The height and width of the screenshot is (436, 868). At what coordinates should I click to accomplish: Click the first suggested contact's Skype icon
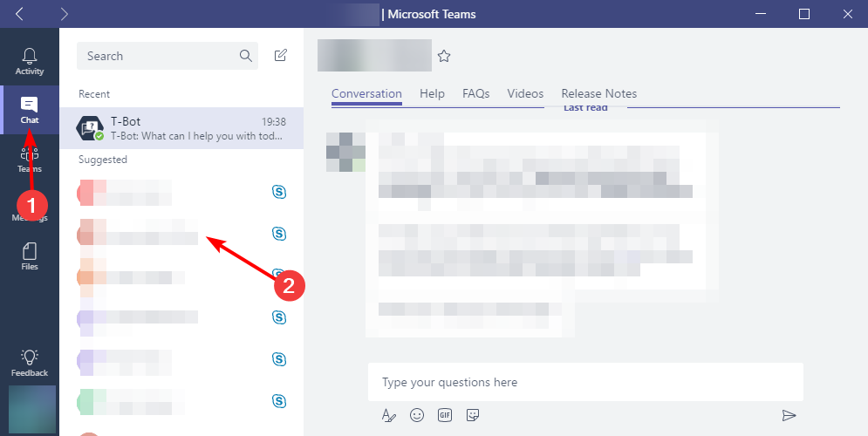(279, 192)
